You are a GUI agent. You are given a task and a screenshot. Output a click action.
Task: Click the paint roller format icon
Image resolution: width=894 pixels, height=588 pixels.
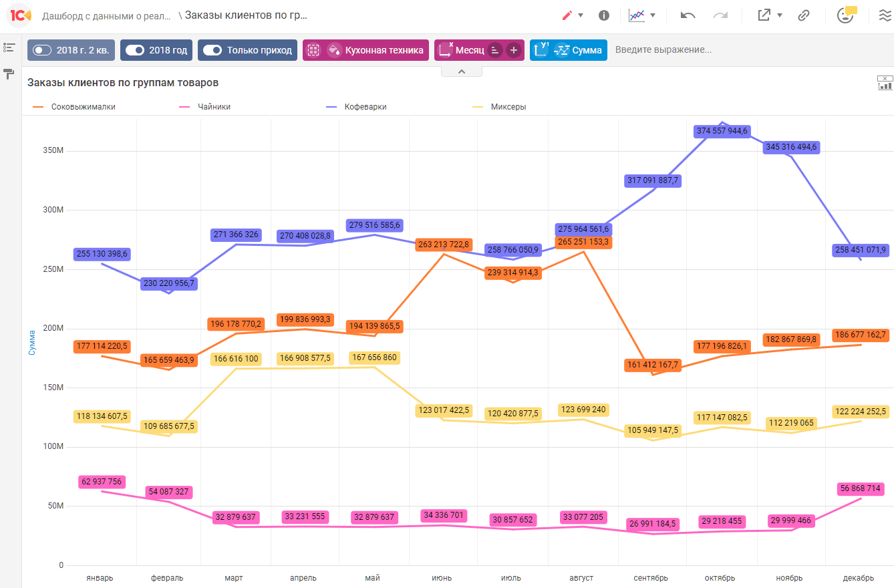[9, 73]
